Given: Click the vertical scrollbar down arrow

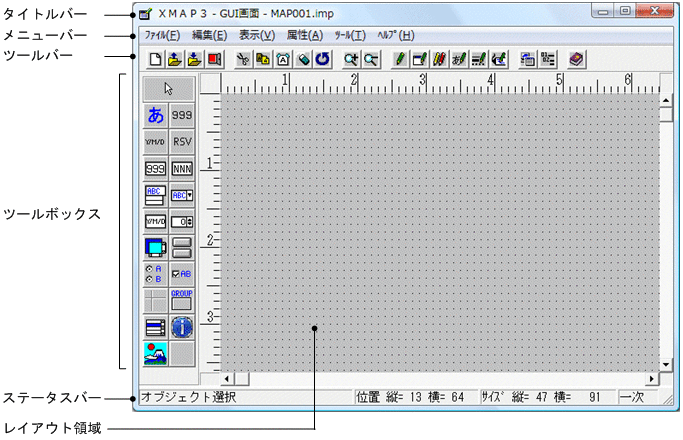Looking at the screenshot, I should [666, 365].
